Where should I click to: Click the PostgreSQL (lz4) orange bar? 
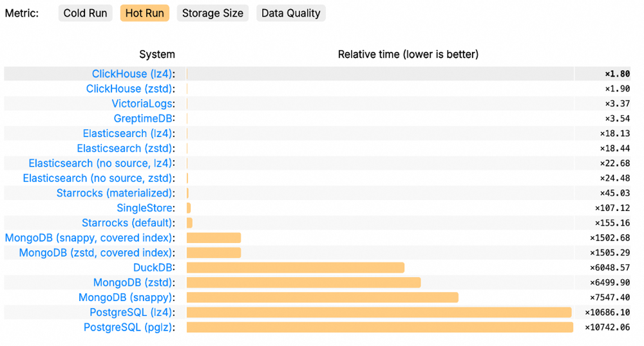tap(379, 313)
